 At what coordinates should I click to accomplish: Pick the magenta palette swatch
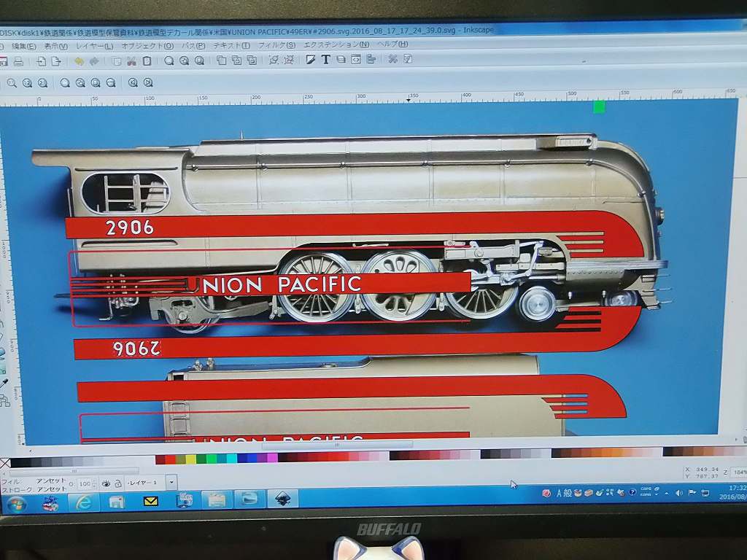[273, 458]
